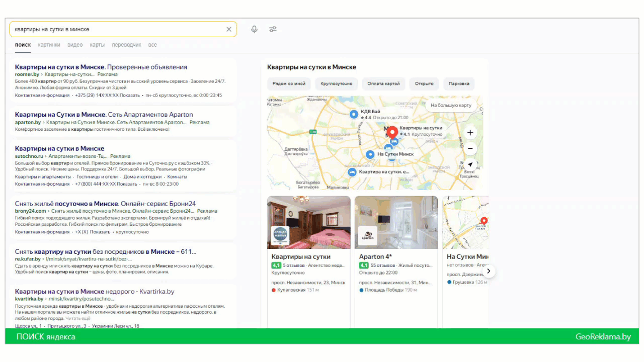
Task: Click Aparton logo badge on photo
Action: click(x=368, y=236)
